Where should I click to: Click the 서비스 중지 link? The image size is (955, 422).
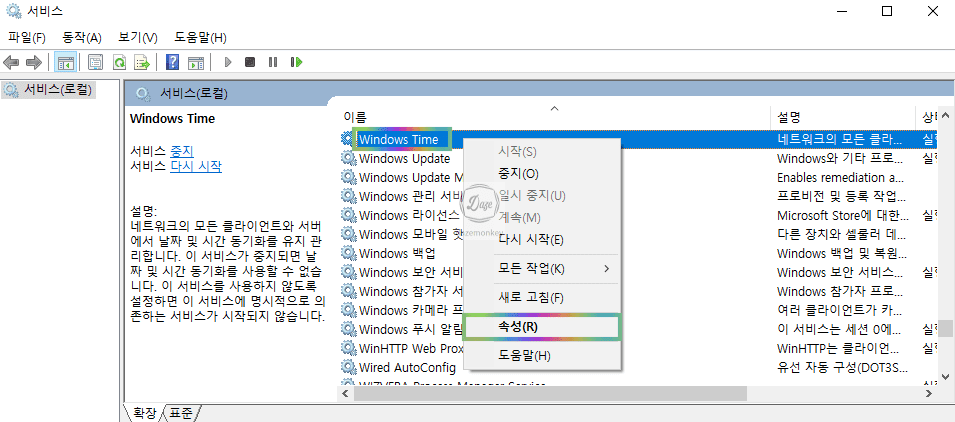181,151
